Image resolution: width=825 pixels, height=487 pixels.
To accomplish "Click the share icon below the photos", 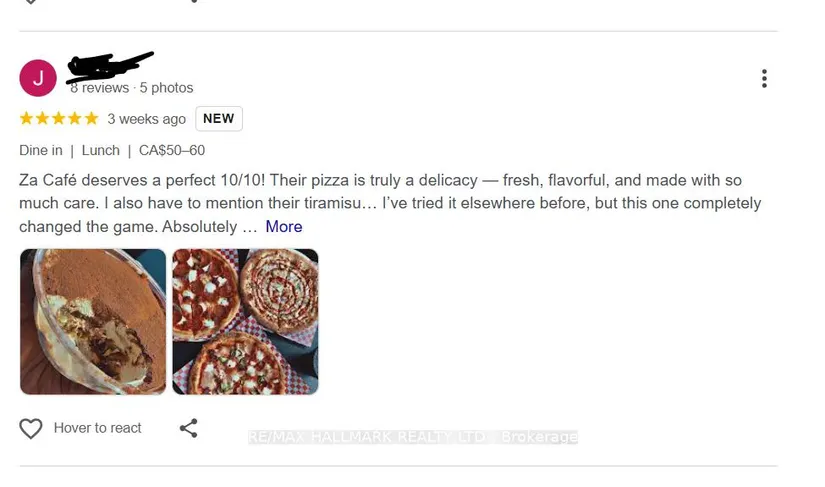I will coord(188,428).
